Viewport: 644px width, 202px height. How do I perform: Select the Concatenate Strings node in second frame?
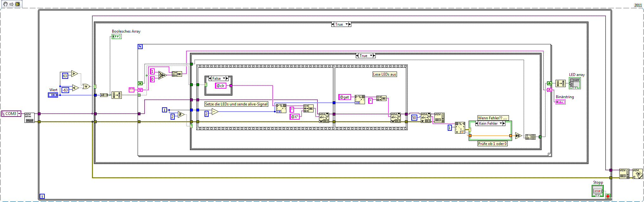point(381,98)
